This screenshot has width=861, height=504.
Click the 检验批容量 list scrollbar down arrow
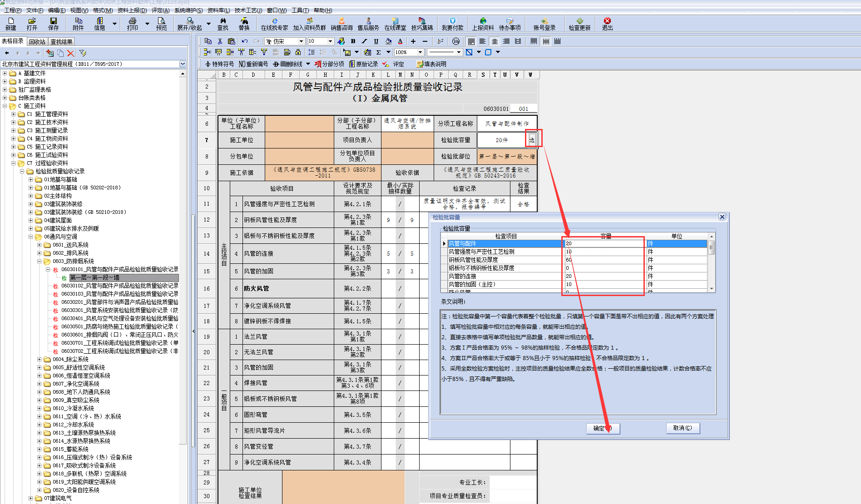pyautogui.click(x=712, y=289)
